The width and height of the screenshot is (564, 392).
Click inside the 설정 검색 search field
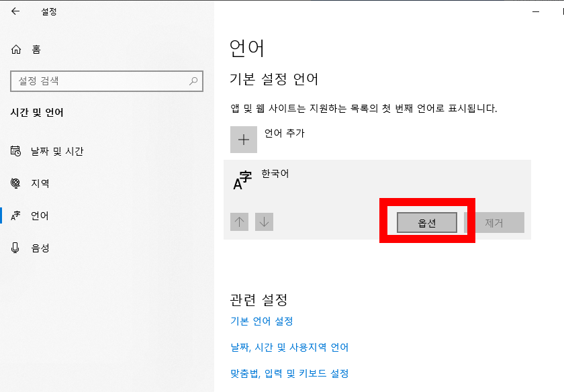[101, 81]
